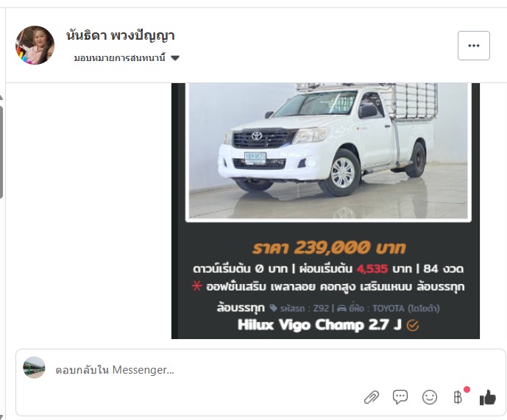Click the car icon beside ยี่ห้อ TOYOTA
507x420 pixels.
tap(341, 308)
